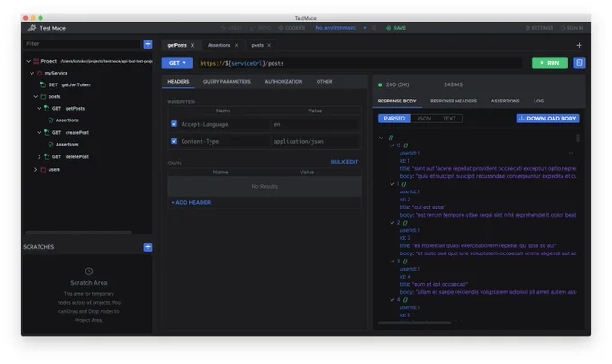This screenshot has height=364, width=612.
Task: Click the Filter input field
Action: 83,44
